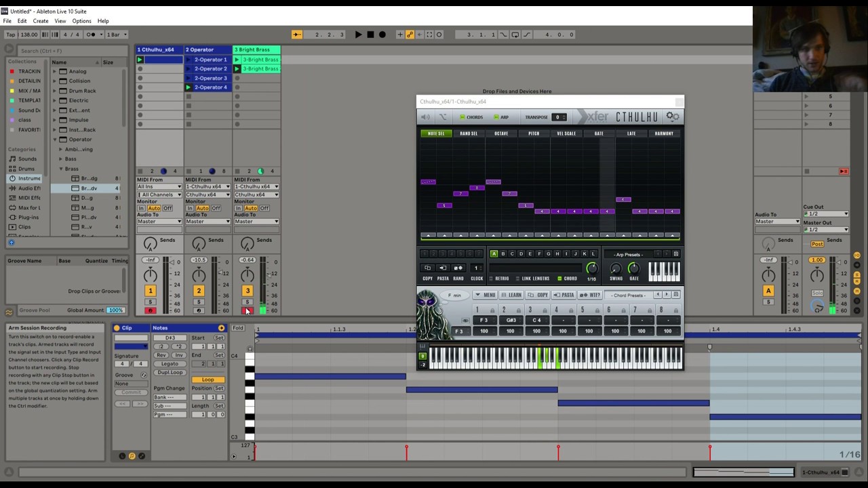Screen dimensions: 868x488
Task: Click the Fold button in piano roll
Action: (237, 329)
